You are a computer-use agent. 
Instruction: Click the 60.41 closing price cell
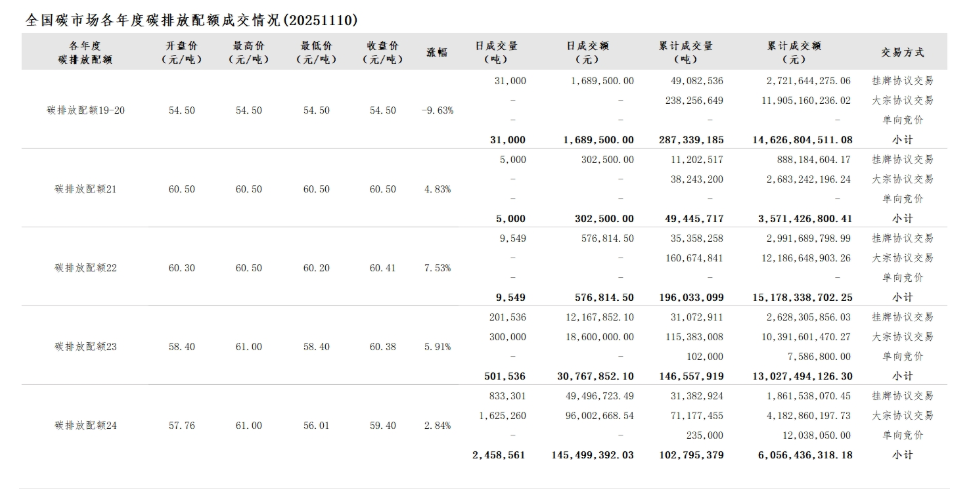(382, 268)
